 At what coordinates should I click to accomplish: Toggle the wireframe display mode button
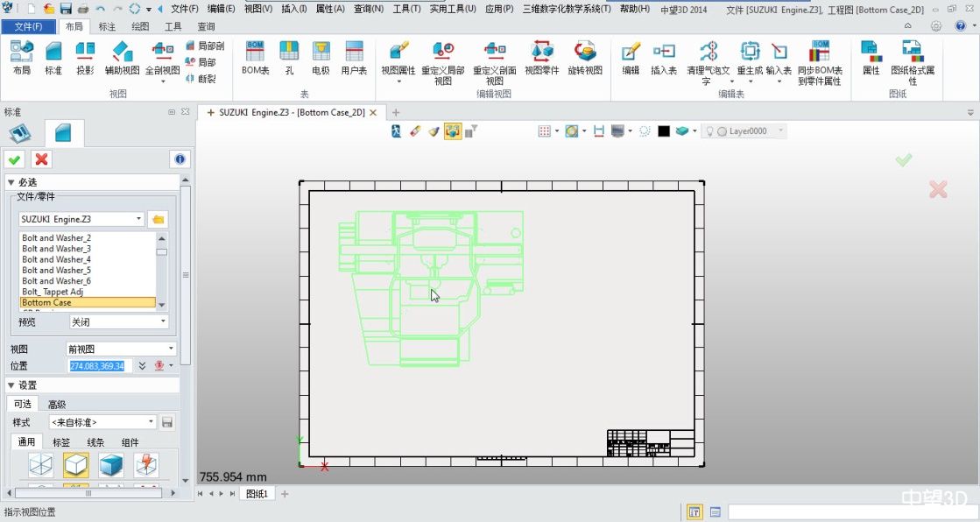tap(40, 464)
